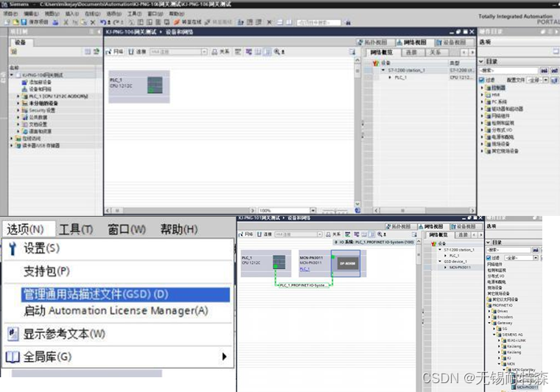Image resolution: width=560 pixels, height=392 pixels.
Task: Click the first search-direction icon beside the KJ-PNG-106 catalog search
Action: click(x=544, y=71)
